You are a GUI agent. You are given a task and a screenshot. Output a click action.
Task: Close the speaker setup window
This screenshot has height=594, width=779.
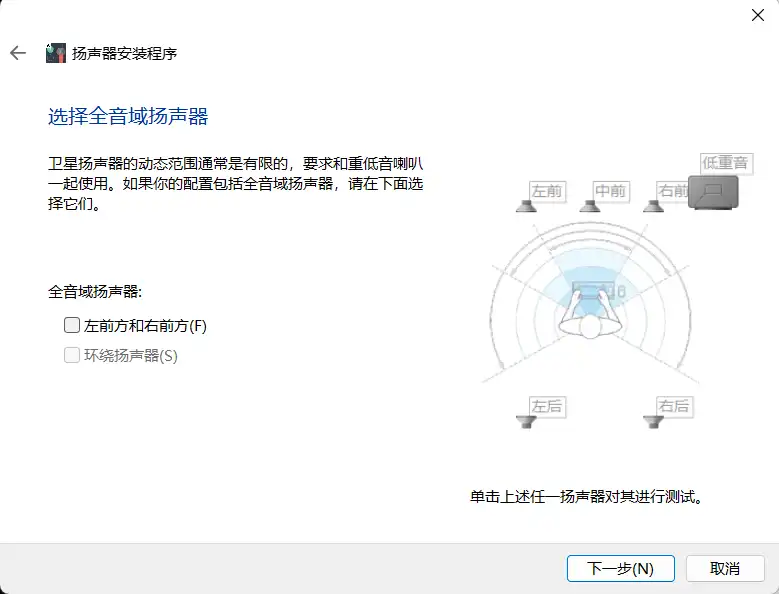(x=757, y=15)
